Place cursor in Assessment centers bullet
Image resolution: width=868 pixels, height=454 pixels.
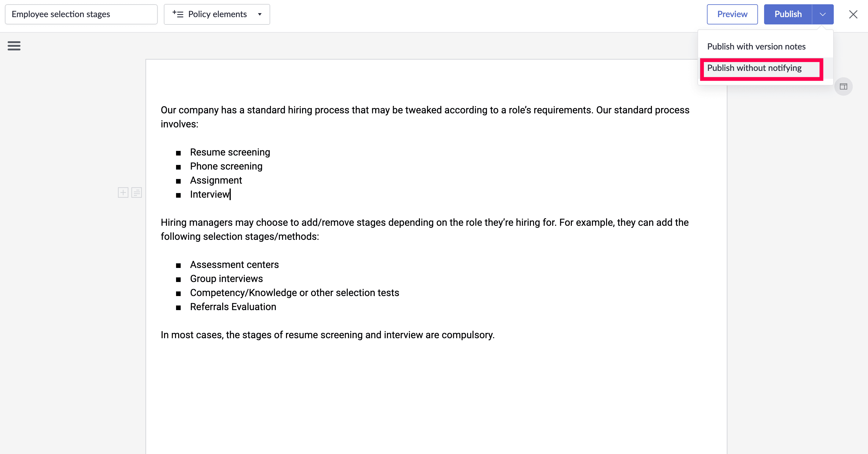point(234,265)
